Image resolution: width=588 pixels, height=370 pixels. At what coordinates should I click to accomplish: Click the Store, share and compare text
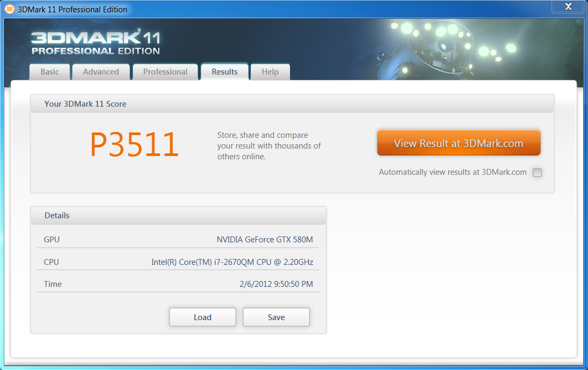click(x=269, y=146)
